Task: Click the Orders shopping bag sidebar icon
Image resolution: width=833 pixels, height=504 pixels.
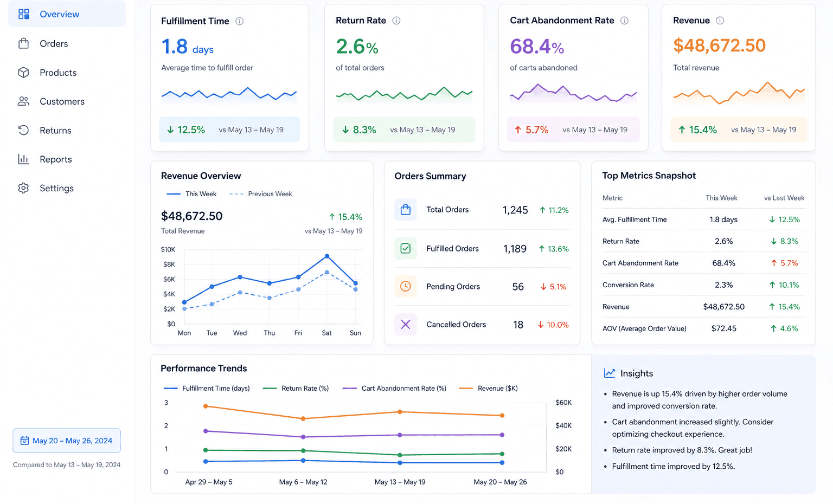Action: click(24, 43)
